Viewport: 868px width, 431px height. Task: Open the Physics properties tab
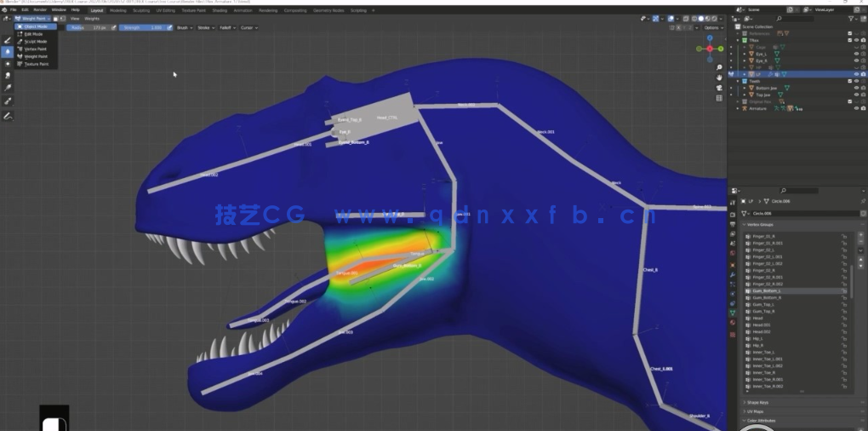[x=733, y=294]
